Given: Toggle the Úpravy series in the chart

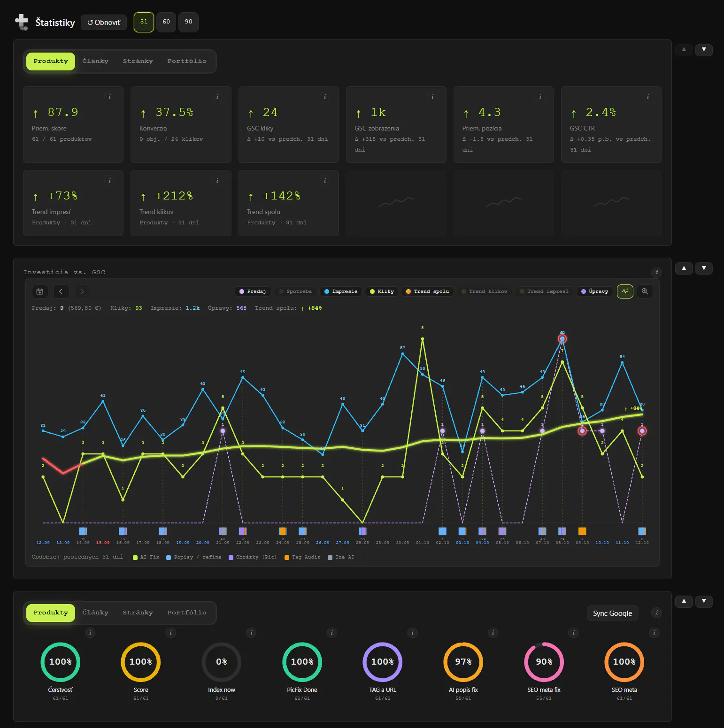Looking at the screenshot, I should coord(594,291).
